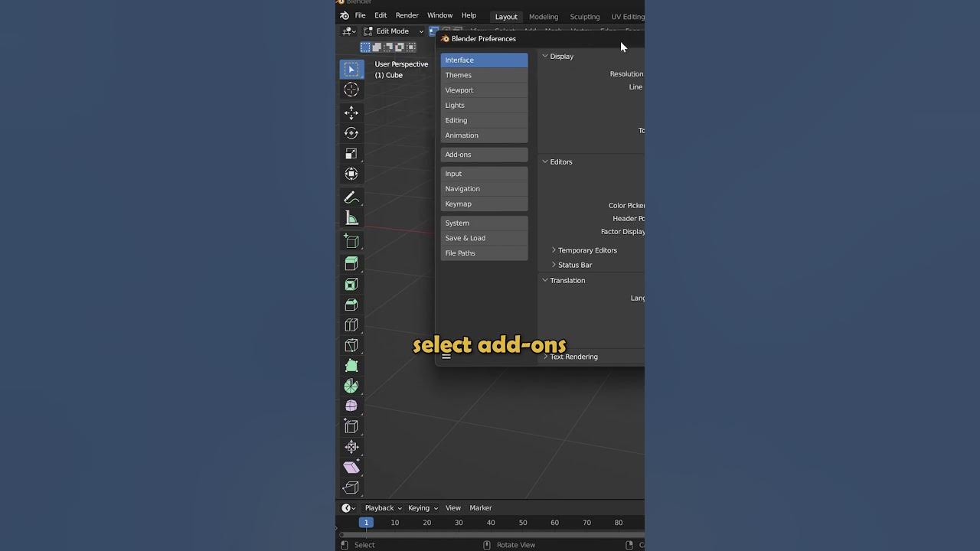
Task: Select the Shear tool
Action: 351,468
